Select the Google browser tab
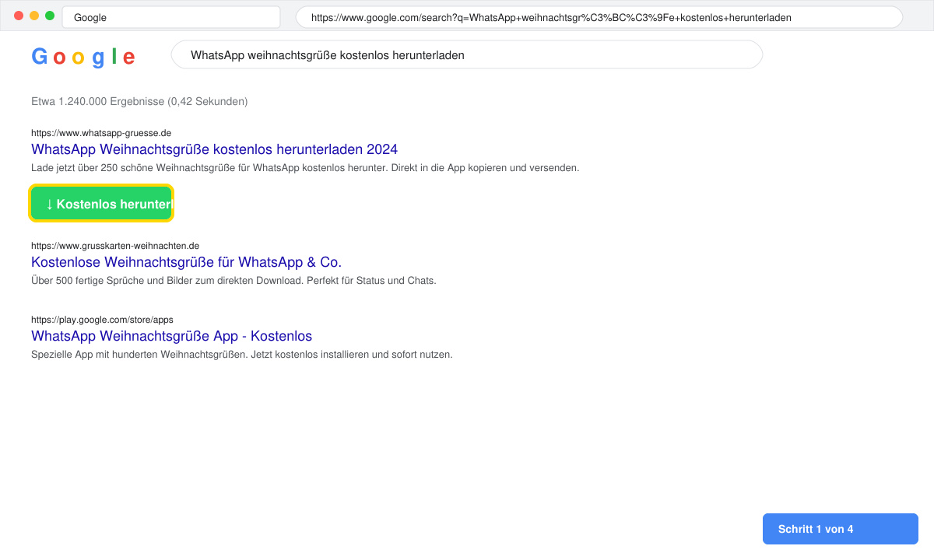 171,17
